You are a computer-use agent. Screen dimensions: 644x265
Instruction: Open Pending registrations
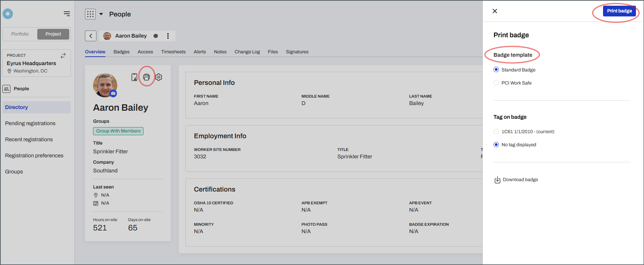click(x=30, y=123)
